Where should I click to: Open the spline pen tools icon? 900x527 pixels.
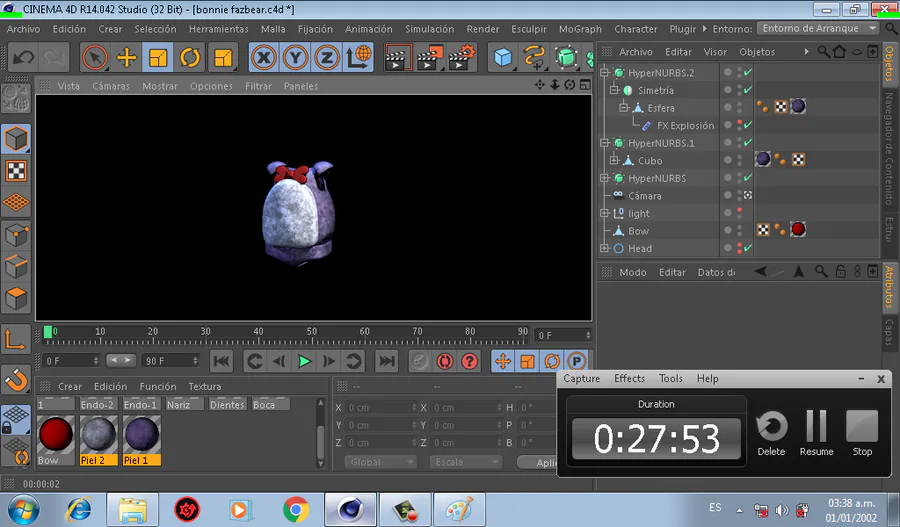point(534,57)
